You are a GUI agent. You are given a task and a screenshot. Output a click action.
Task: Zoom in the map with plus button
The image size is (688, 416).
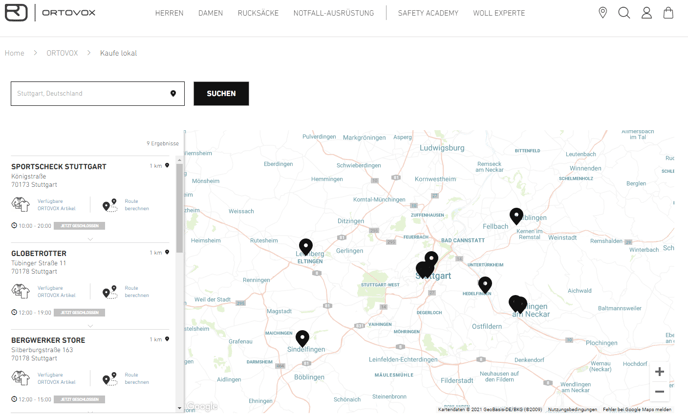(x=659, y=372)
